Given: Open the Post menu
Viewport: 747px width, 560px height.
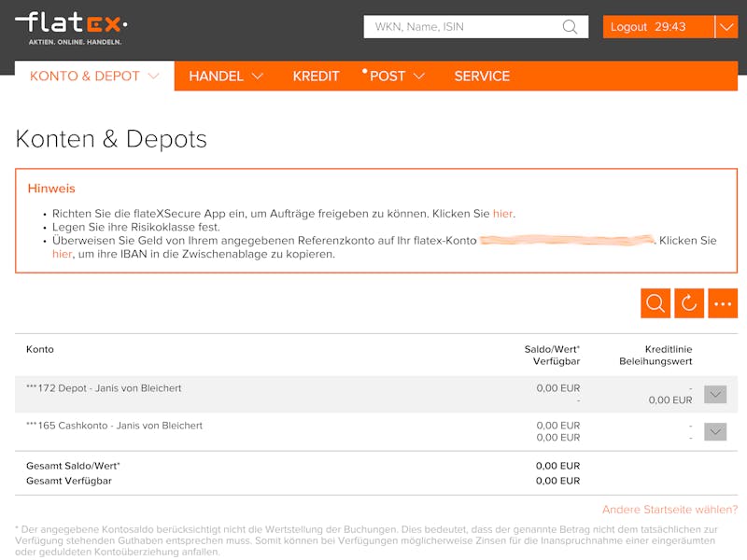Looking at the screenshot, I should tap(393, 76).
